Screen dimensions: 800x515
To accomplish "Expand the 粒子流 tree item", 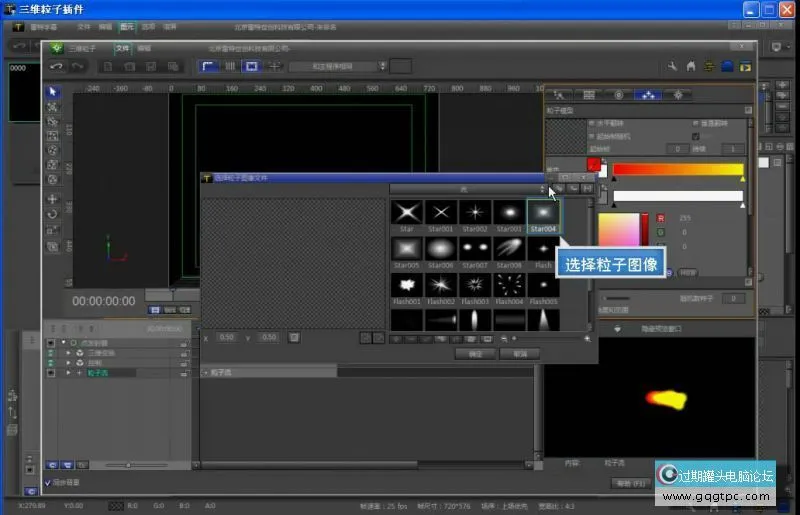I will coord(68,372).
